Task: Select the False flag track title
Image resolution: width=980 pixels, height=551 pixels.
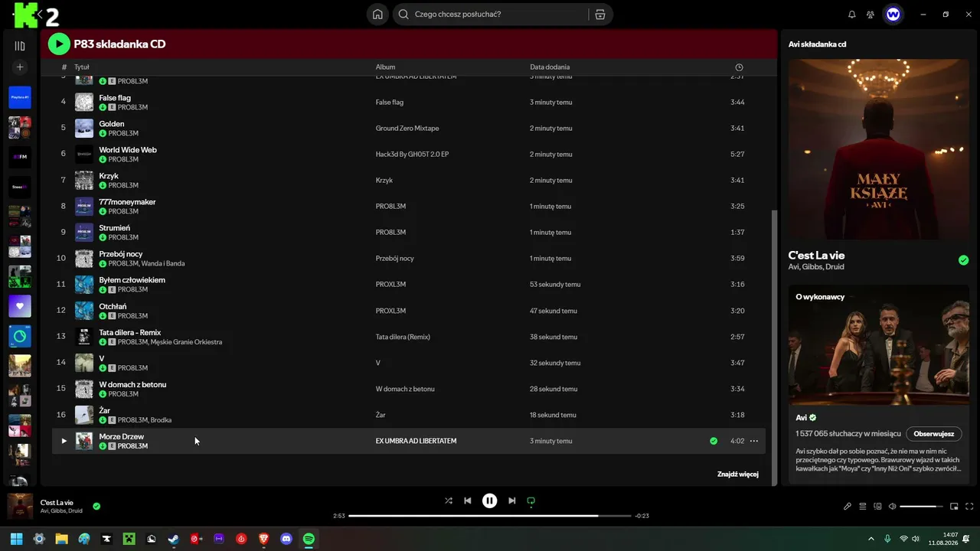Action: click(115, 98)
